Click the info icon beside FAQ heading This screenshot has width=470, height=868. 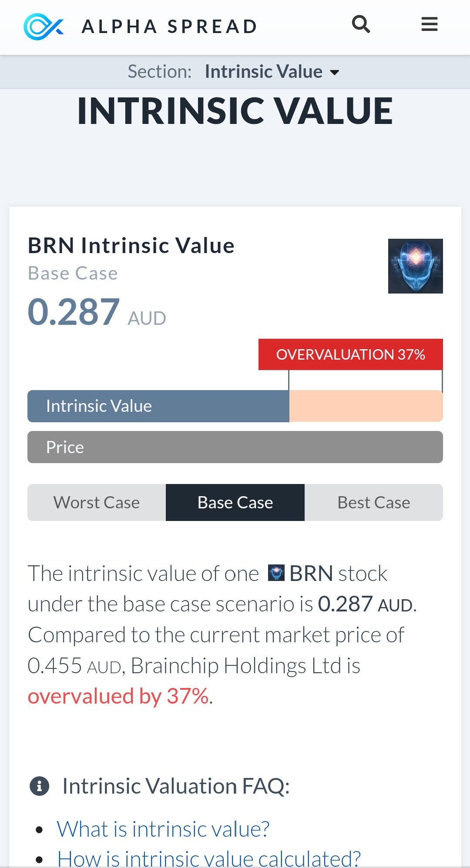coord(39,786)
